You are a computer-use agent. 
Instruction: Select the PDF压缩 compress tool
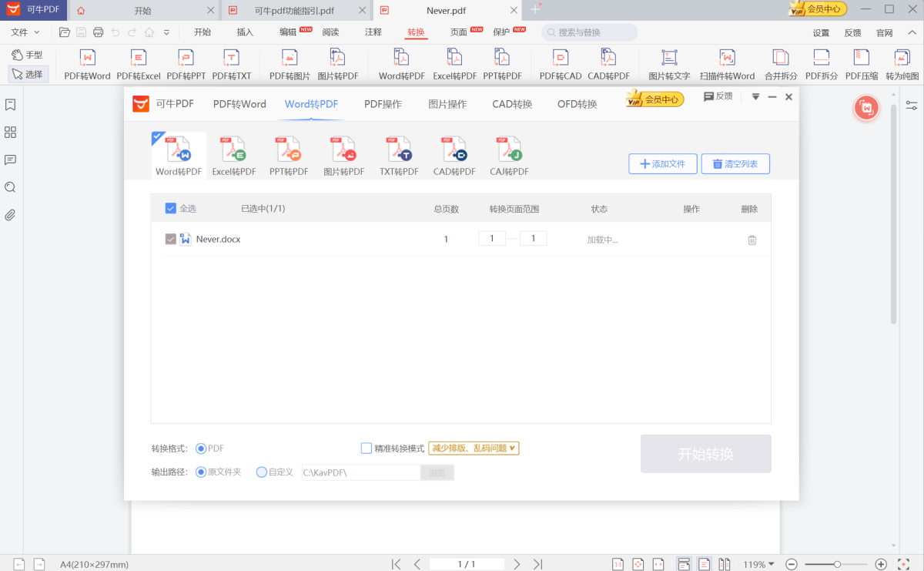[x=861, y=65]
